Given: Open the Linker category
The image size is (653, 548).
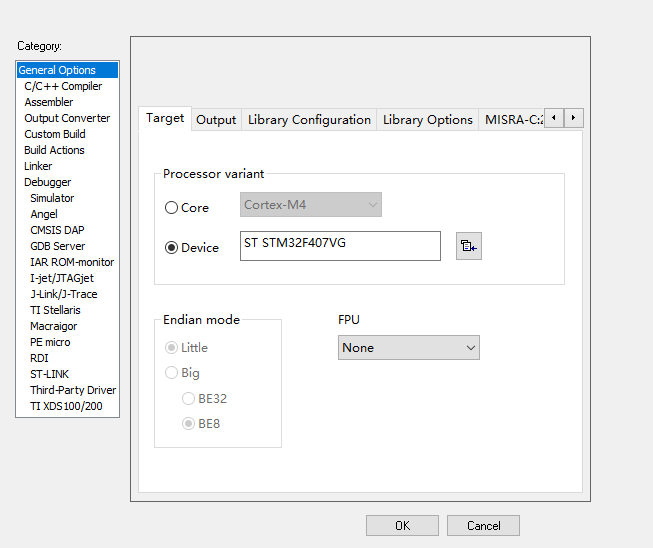Looking at the screenshot, I should coord(38,166).
